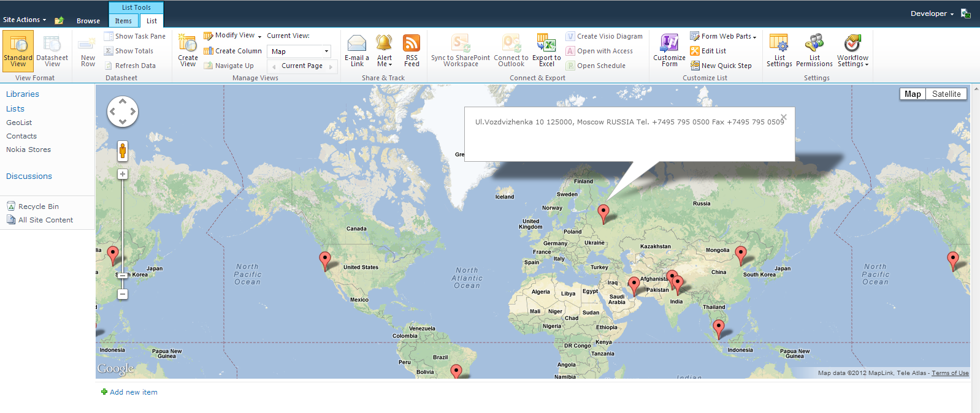980x413 pixels.
Task: Click Create Visio Diagram
Action: click(x=604, y=36)
